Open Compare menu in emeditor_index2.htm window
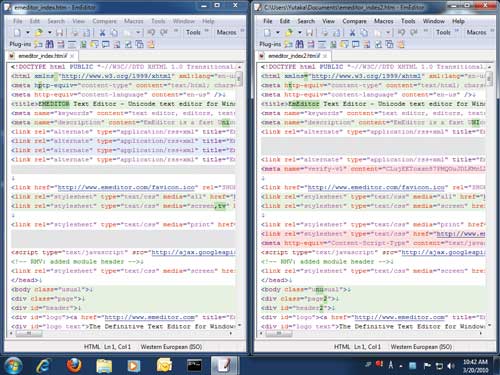The height and width of the screenshot is (375, 500). click(354, 21)
